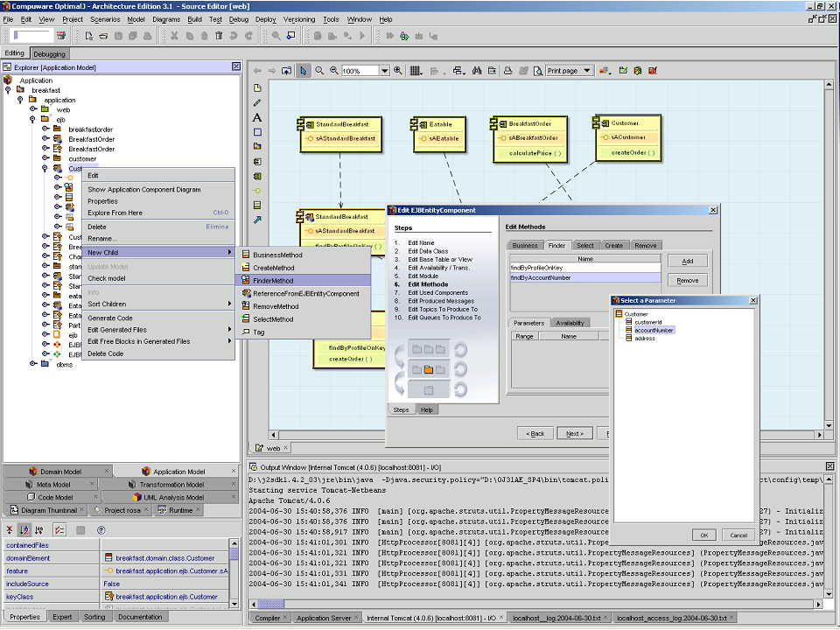
Task: Open the Diagrams menu in menu bar
Action: click(x=166, y=19)
